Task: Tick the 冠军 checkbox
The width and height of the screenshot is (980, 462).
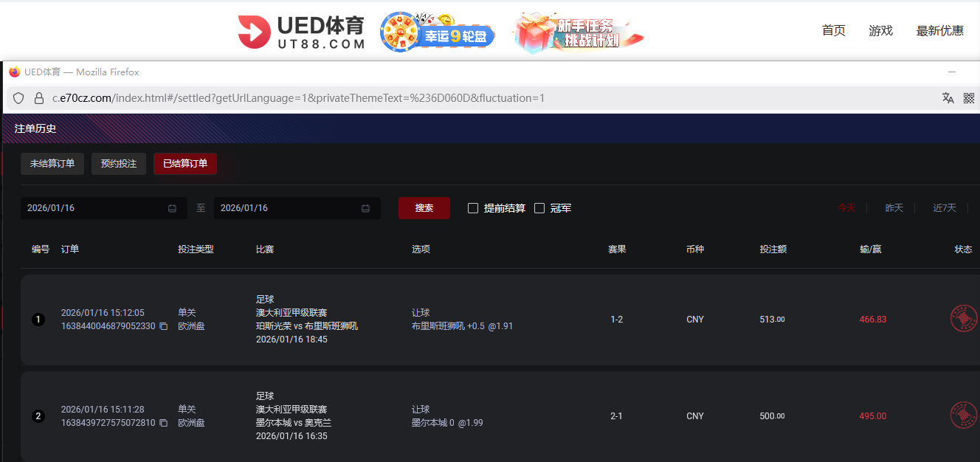Action: [539, 208]
